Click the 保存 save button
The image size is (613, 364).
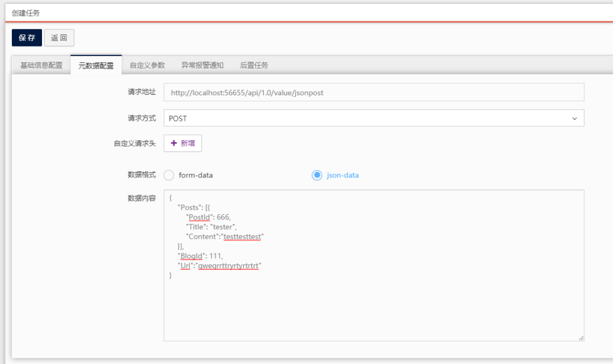click(27, 38)
